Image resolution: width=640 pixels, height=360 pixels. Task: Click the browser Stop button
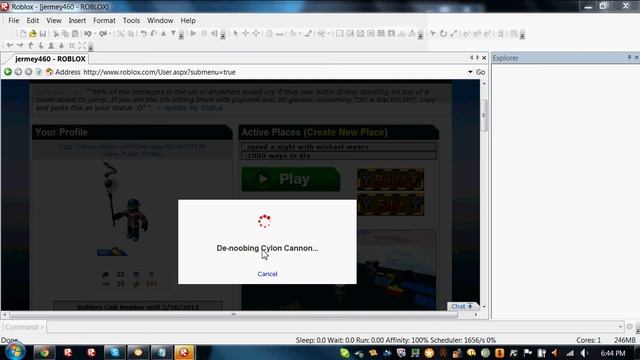(x=29, y=72)
